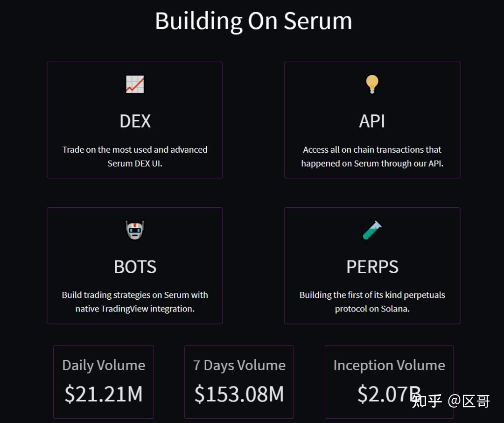Click the 'Building On Serum' page title
This screenshot has width=504, height=423.
(253, 21)
